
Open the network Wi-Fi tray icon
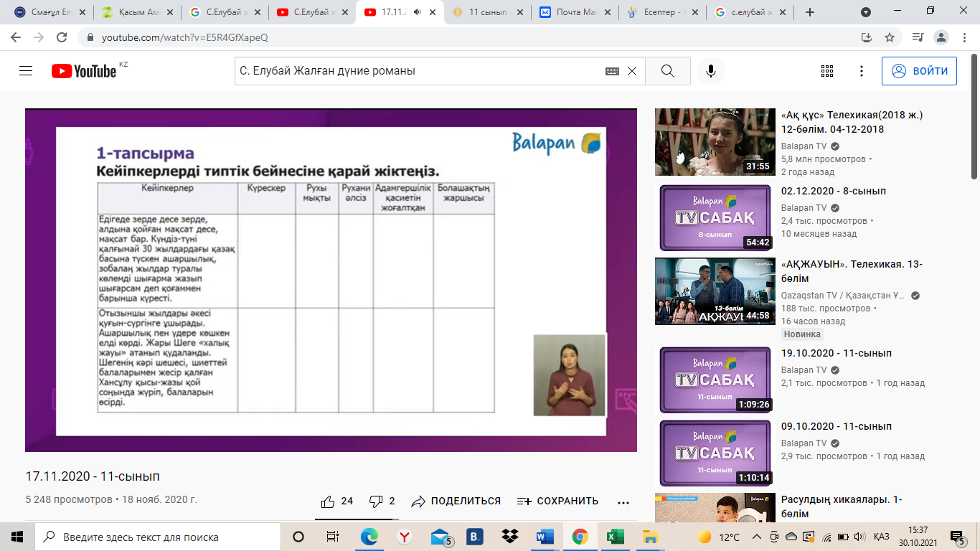(x=826, y=537)
